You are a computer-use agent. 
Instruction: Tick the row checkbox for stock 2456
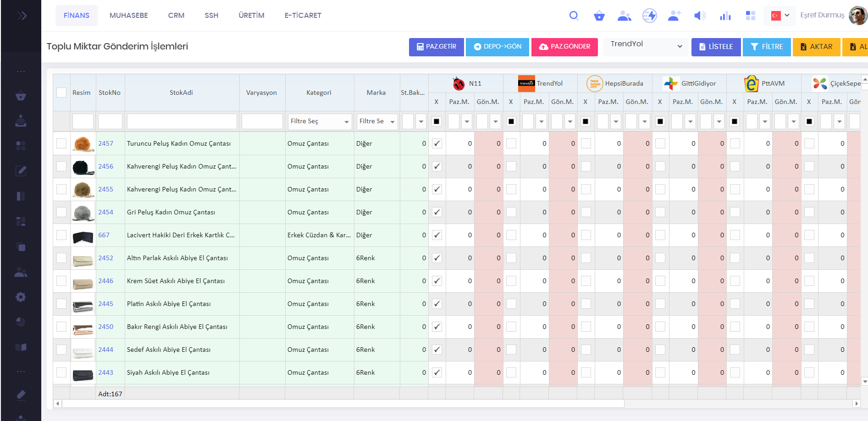tap(61, 166)
